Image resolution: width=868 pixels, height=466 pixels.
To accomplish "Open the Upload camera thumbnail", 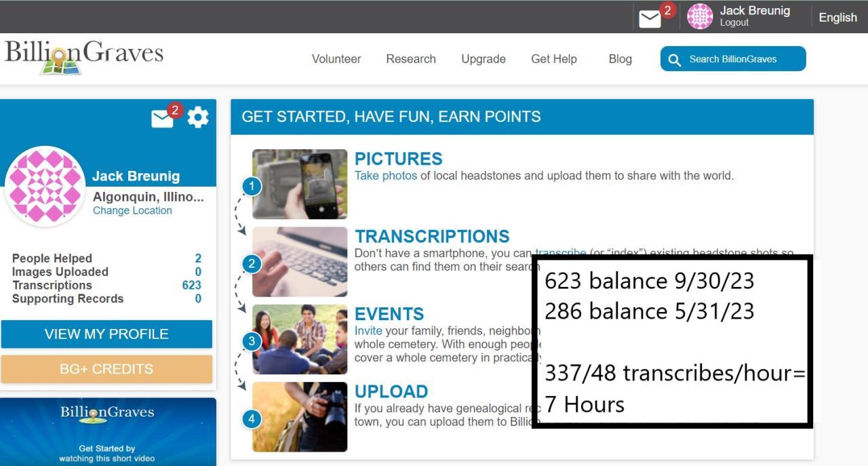I will point(300,417).
